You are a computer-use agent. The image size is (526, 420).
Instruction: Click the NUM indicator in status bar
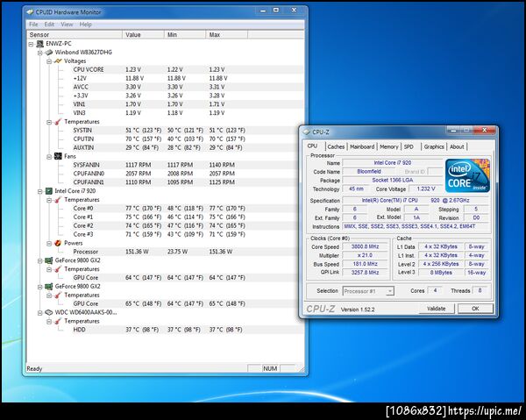(270, 368)
